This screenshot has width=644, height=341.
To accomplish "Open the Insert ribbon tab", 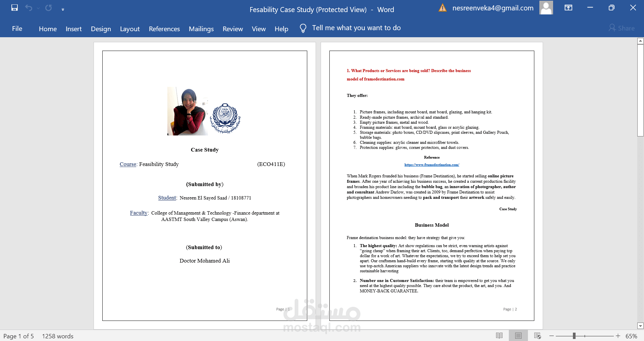I will click(x=73, y=29).
